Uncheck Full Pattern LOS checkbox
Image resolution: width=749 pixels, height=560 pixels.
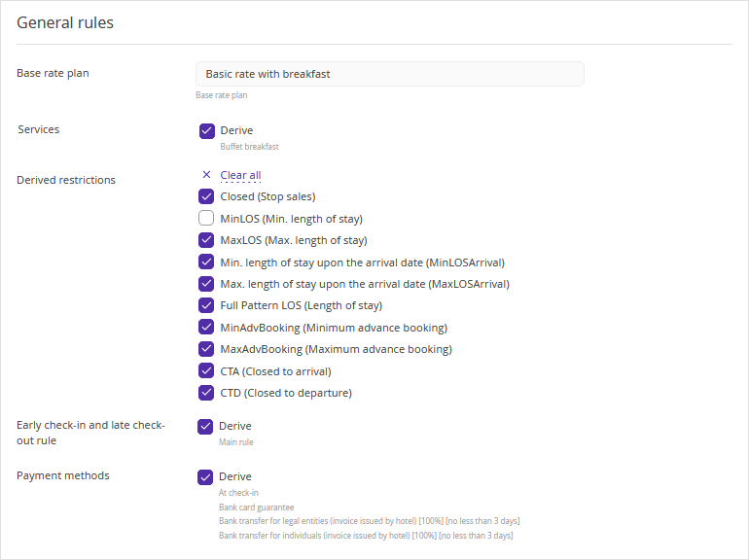click(206, 305)
